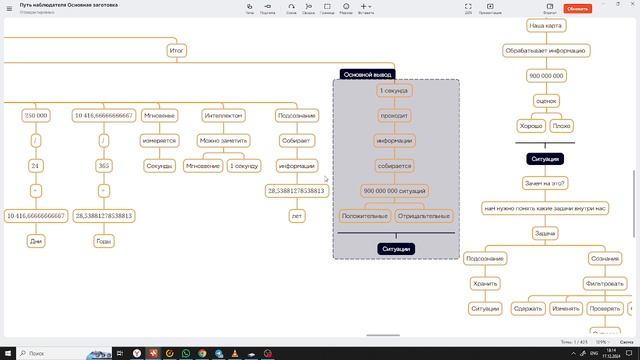Screen dimensions: 640x360
Task: Select the '365' node
Action: pos(104,166)
